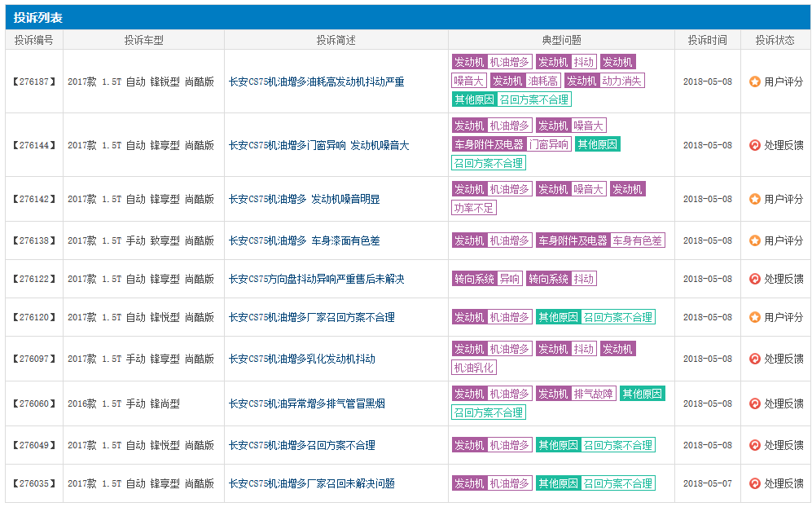Select the 车身有色差 tag in row 276138

[638, 240]
